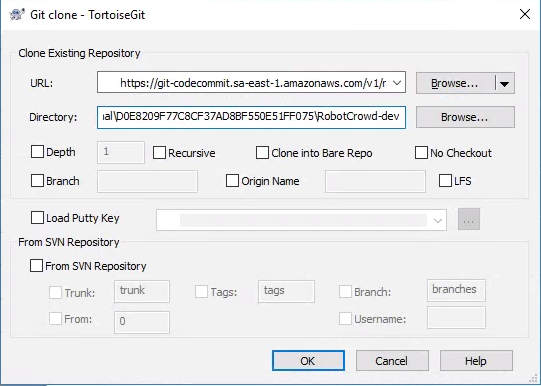Expand the Putty key dropdown
541x386 pixels.
pos(438,220)
